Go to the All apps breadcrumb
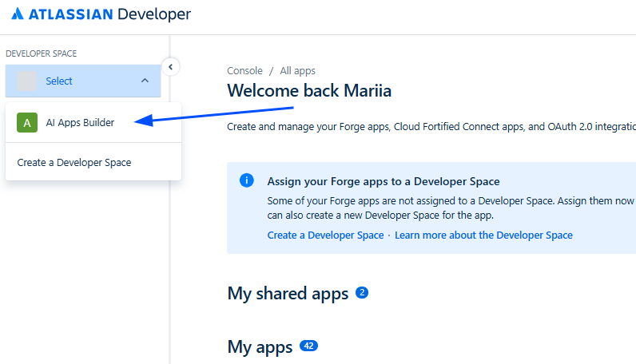Screen dimensions: 636x364 [x=297, y=70]
